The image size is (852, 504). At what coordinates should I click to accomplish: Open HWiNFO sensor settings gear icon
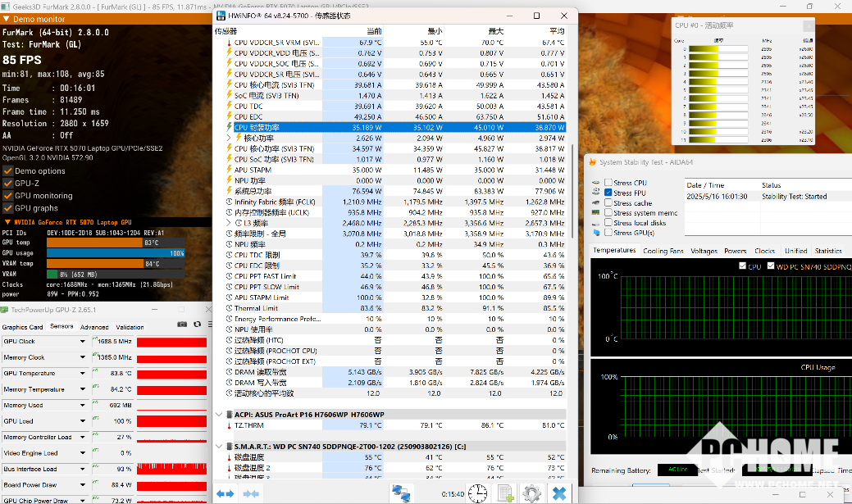[531, 493]
